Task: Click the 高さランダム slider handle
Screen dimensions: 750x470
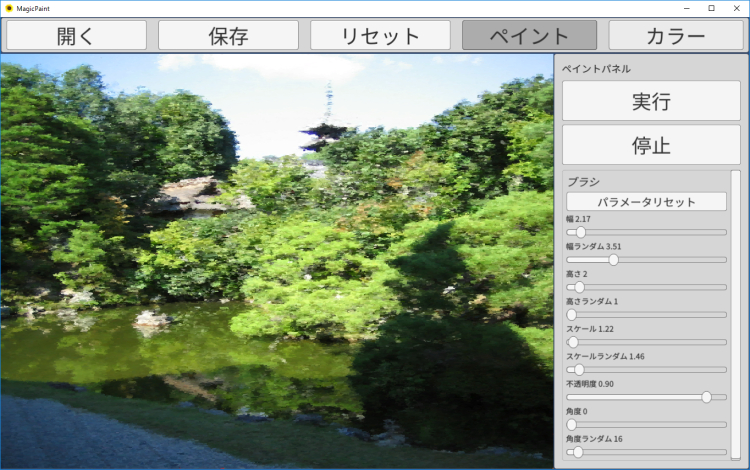Action: coord(572,315)
